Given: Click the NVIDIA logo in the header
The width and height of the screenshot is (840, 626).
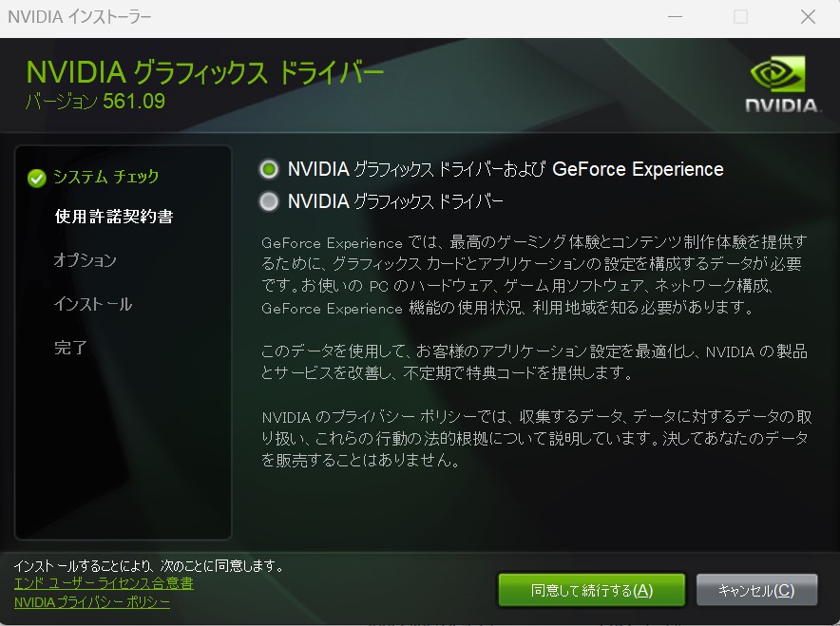Looking at the screenshot, I should click(778, 84).
